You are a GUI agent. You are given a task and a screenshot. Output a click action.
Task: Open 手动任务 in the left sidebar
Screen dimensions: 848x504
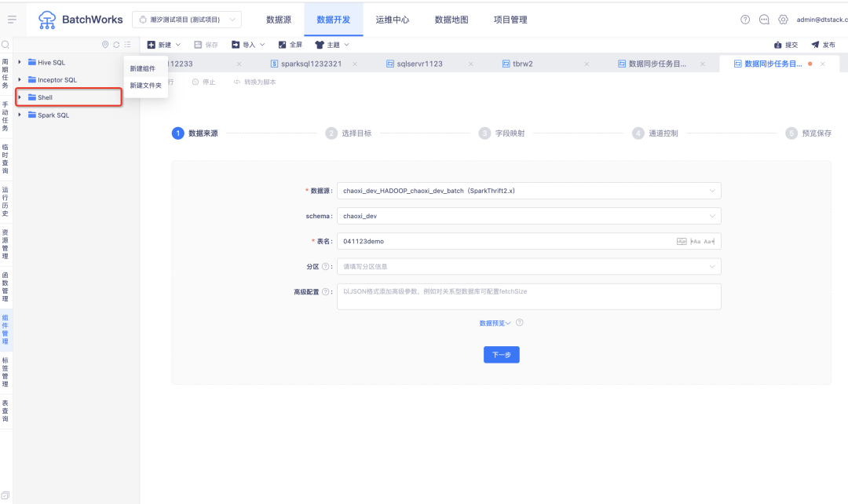[5, 116]
